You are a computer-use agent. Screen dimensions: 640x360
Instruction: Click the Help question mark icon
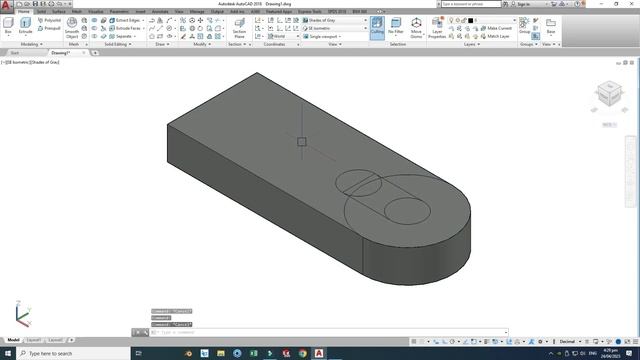coord(577,4)
